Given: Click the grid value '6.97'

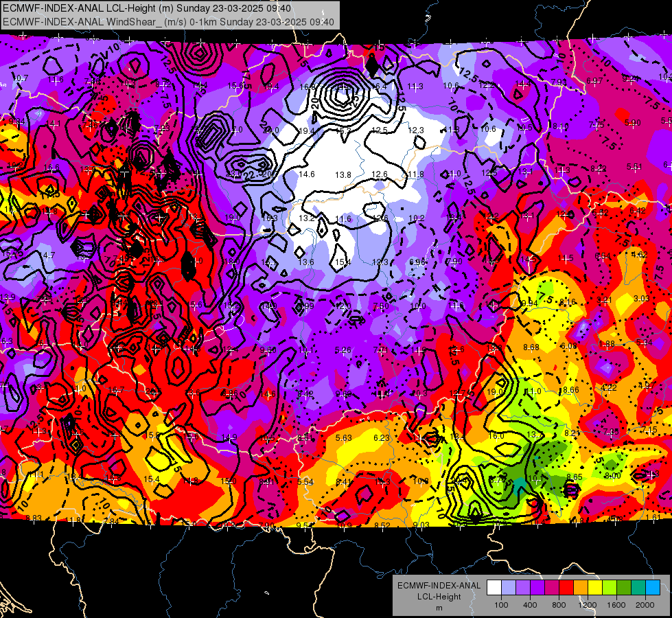Looking at the screenshot, I should click(x=594, y=81).
